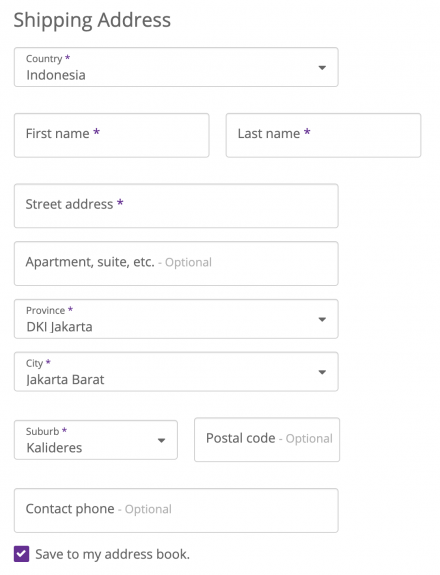Click the Country dropdown arrow icon
Screen dimensions: 440x575
click(x=322, y=67)
